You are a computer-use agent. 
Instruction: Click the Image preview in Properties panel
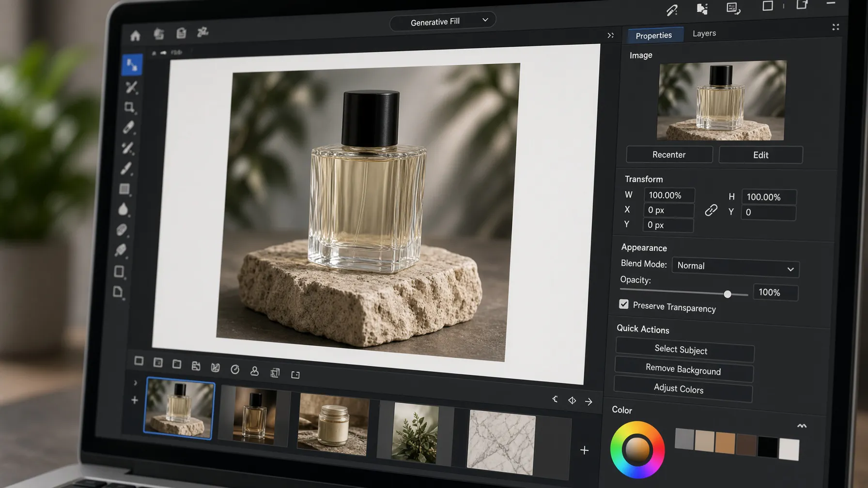[721, 100]
